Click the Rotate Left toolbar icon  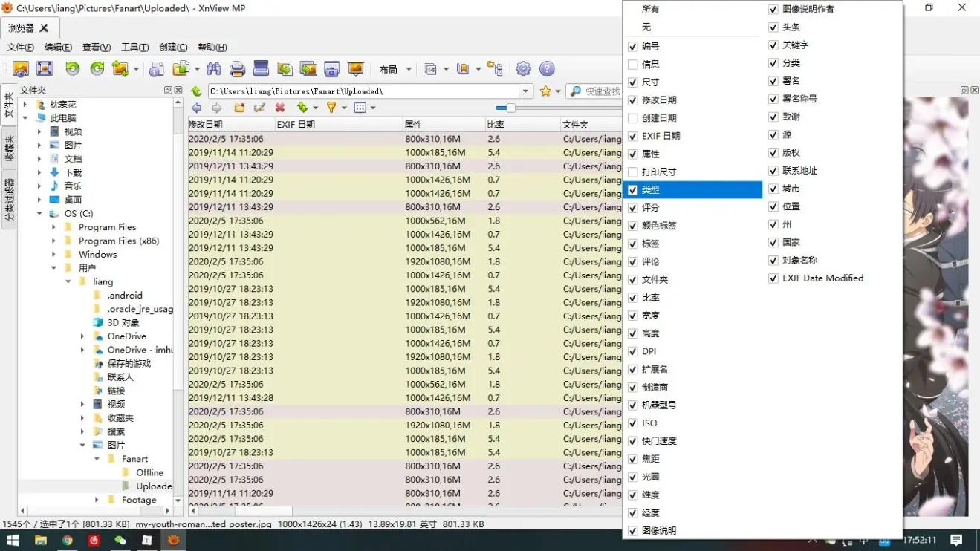(71, 68)
